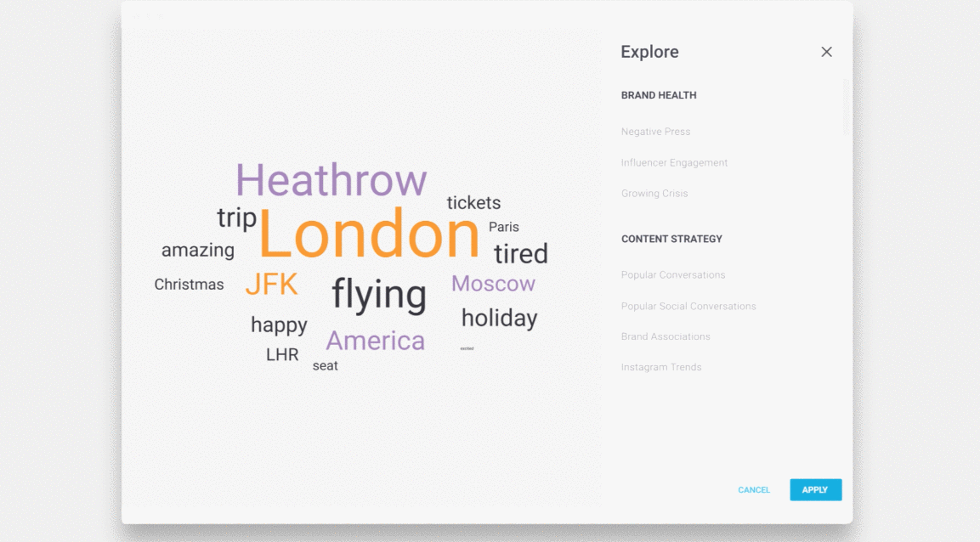The width and height of the screenshot is (980, 542).
Task: Select Instagram Trends in the list
Action: 661,367
